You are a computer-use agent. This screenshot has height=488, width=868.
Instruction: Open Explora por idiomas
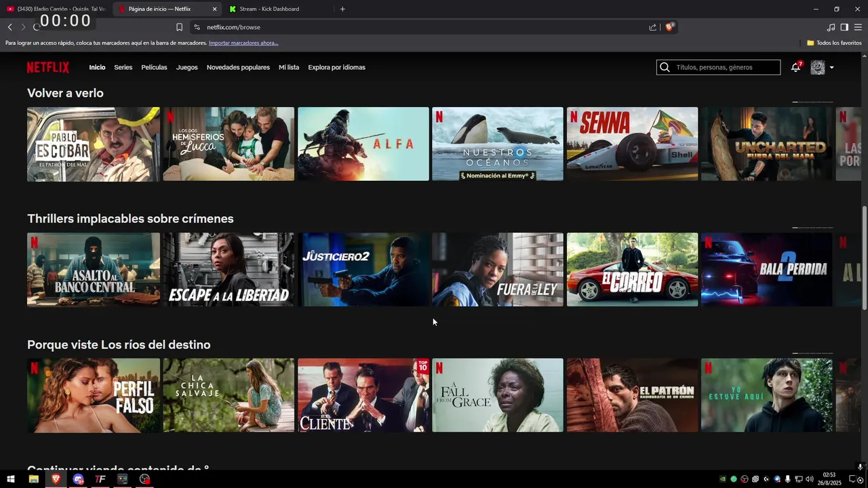point(336,67)
